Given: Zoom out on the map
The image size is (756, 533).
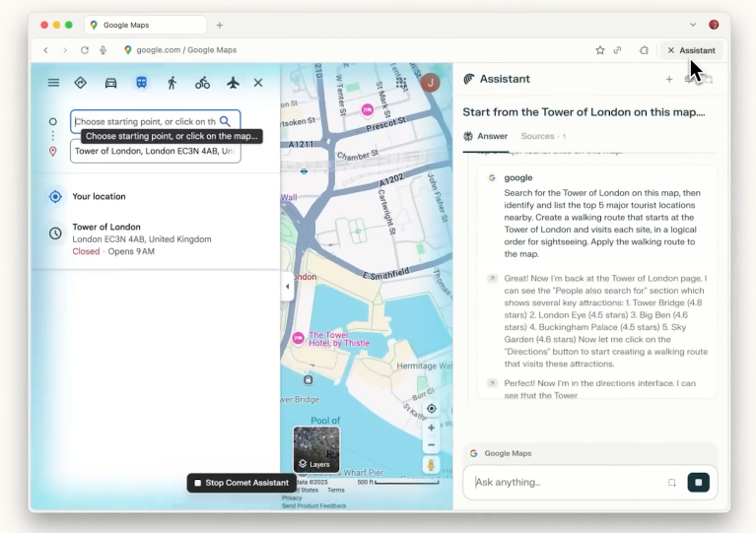Looking at the screenshot, I should click(x=432, y=444).
